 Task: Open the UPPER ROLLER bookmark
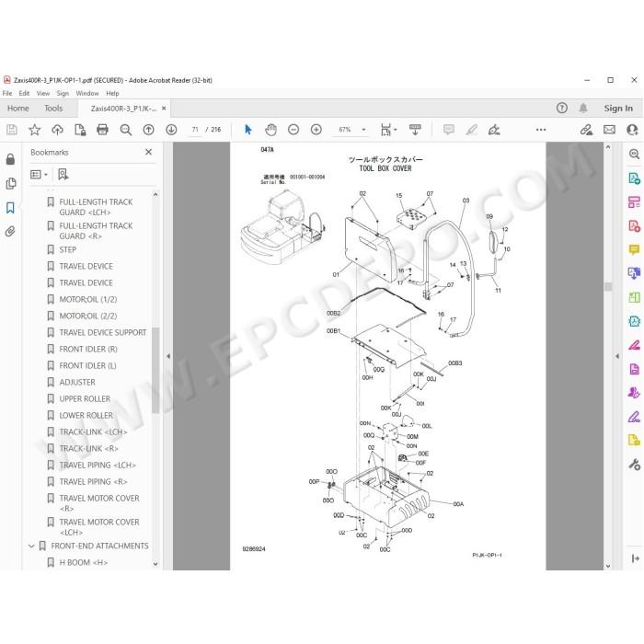pyautogui.click(x=85, y=398)
